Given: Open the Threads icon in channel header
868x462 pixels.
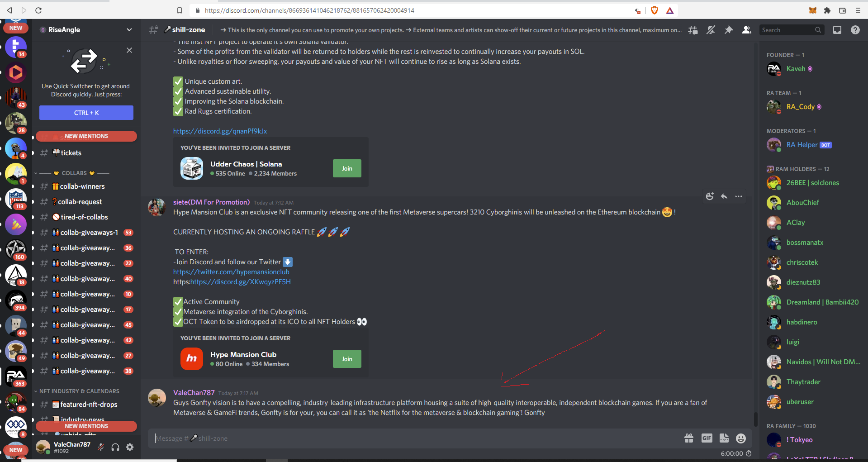Looking at the screenshot, I should tap(693, 30).
